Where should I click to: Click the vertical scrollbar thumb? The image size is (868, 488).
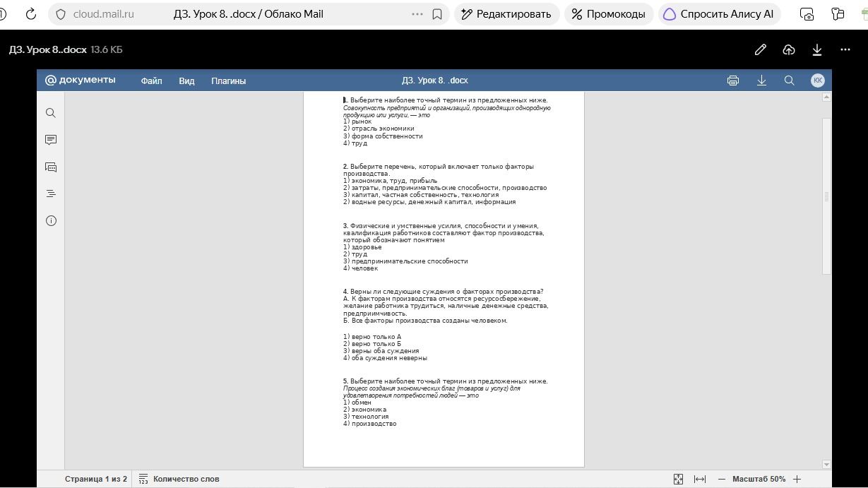(x=827, y=196)
